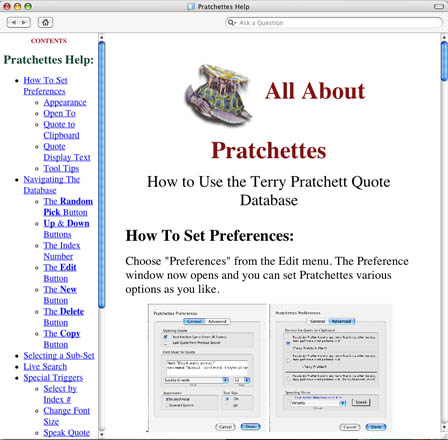This screenshot has height=440, width=448.
Task: Open the Live Search link
Action: pyautogui.click(x=45, y=367)
